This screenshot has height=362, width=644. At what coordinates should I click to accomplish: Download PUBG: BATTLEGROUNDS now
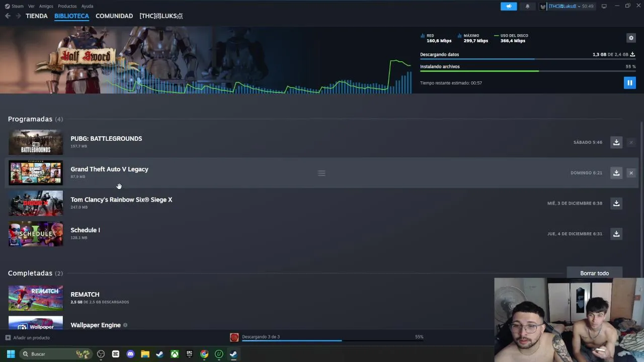(x=616, y=142)
